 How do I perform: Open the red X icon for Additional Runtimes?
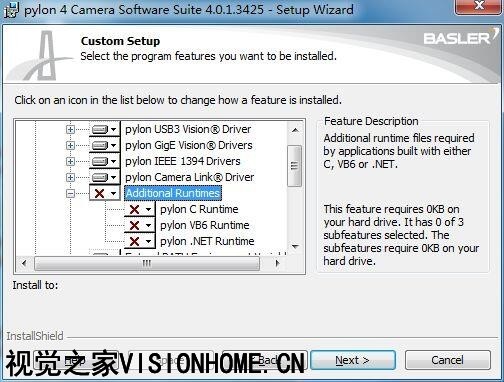point(104,193)
